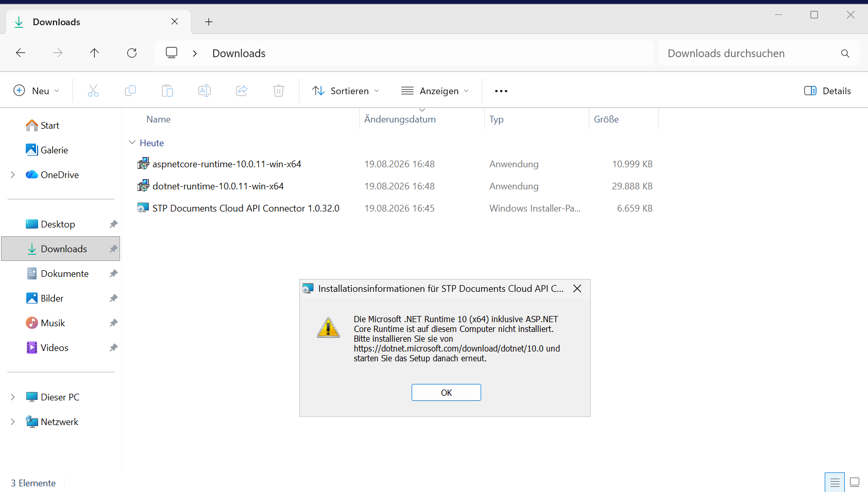Refresh the Downloads folder view
The height and width of the screenshot is (492, 868).
132,53
